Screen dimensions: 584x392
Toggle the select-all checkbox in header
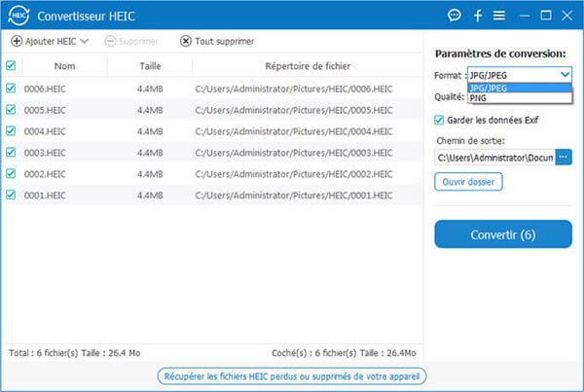click(x=11, y=66)
